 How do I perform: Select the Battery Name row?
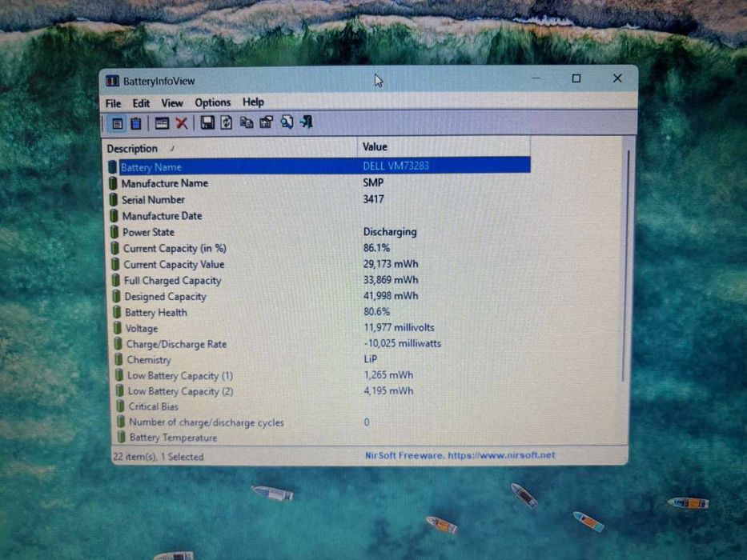pos(319,166)
